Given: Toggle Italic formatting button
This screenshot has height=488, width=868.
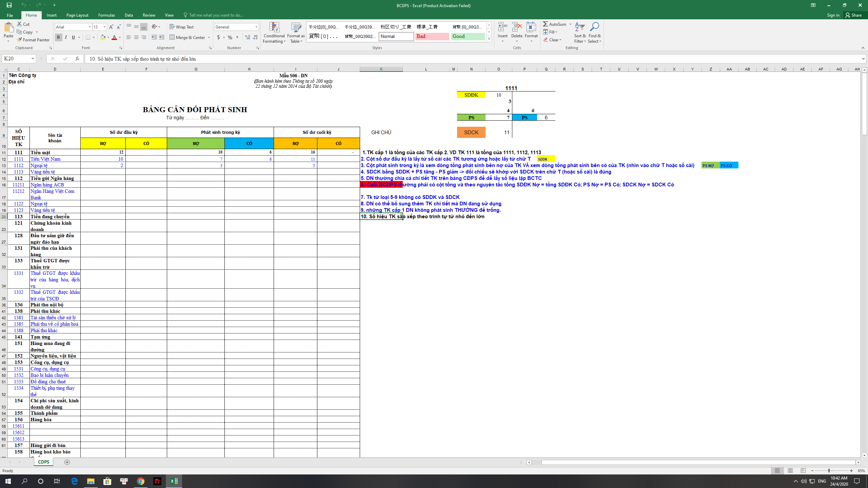Looking at the screenshot, I should [x=66, y=37].
